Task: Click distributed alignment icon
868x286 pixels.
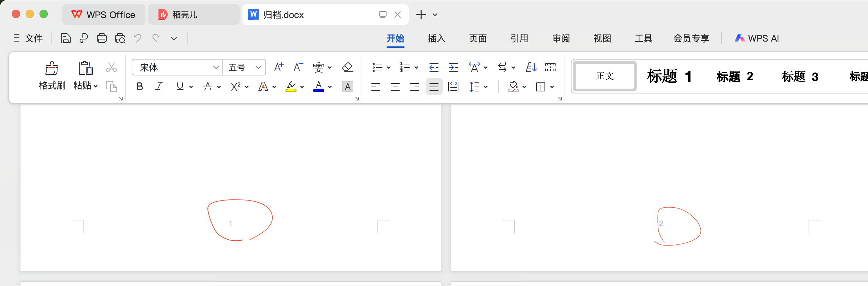Action: coord(453,87)
